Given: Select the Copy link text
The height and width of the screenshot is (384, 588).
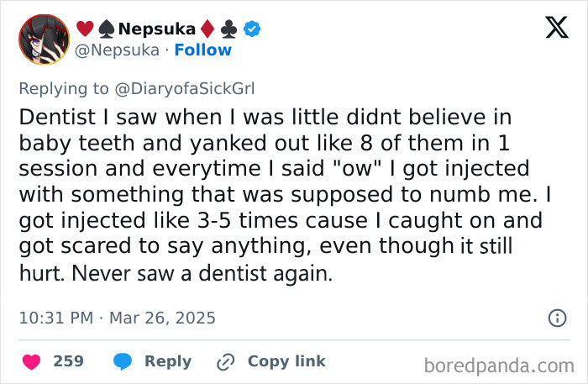Looking at the screenshot, I should 286,361.
